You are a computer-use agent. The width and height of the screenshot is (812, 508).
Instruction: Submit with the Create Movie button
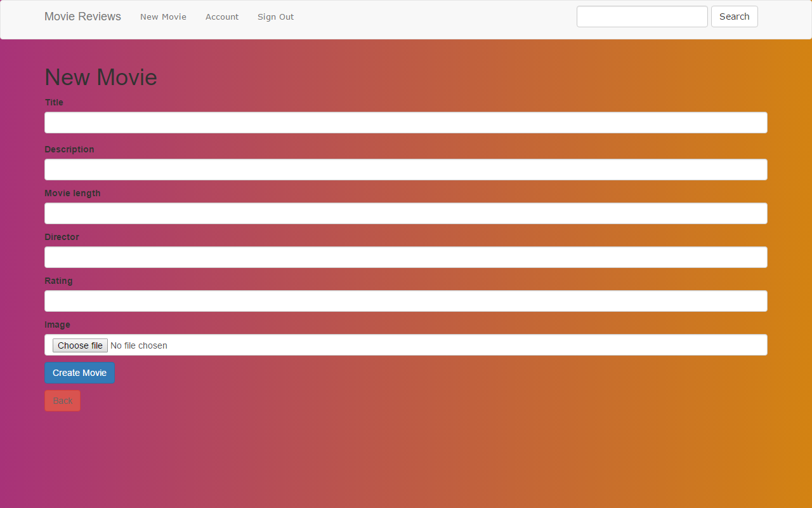click(79, 373)
